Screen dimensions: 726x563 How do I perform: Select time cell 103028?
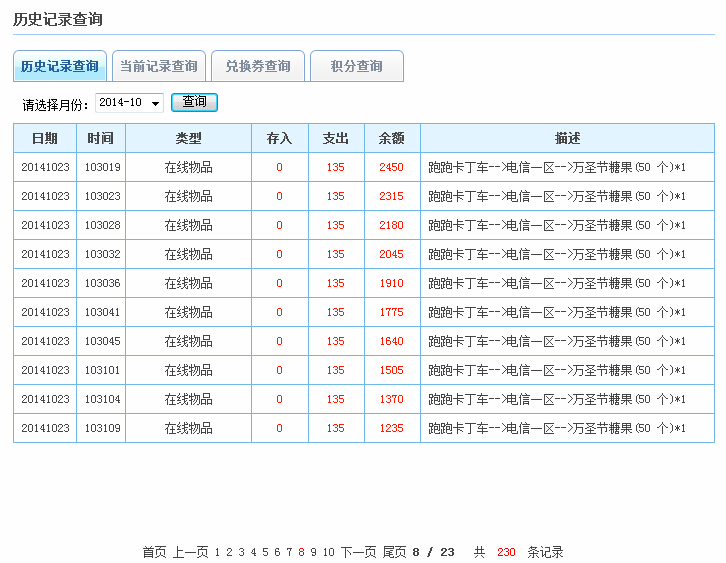click(x=102, y=225)
